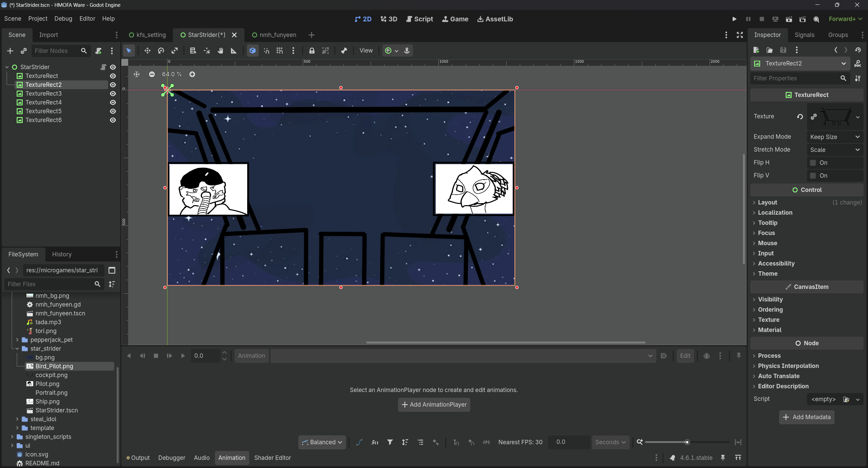Lock the selected node
Screen dimensions: 868x468
coord(312,51)
